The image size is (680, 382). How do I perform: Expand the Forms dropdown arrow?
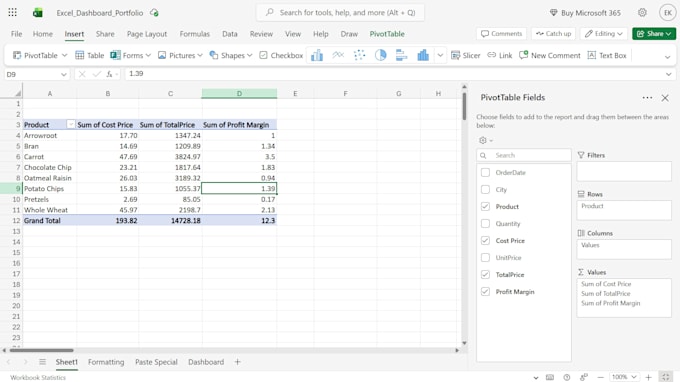[x=148, y=55]
